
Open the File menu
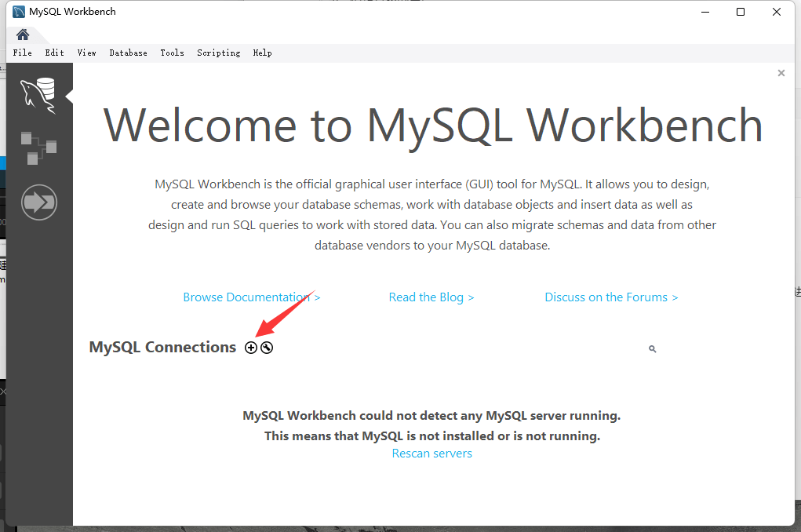23,53
